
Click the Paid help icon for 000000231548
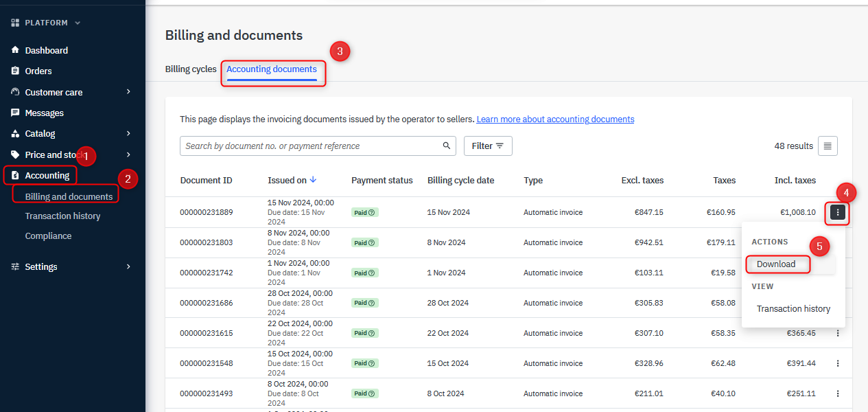[372, 364]
